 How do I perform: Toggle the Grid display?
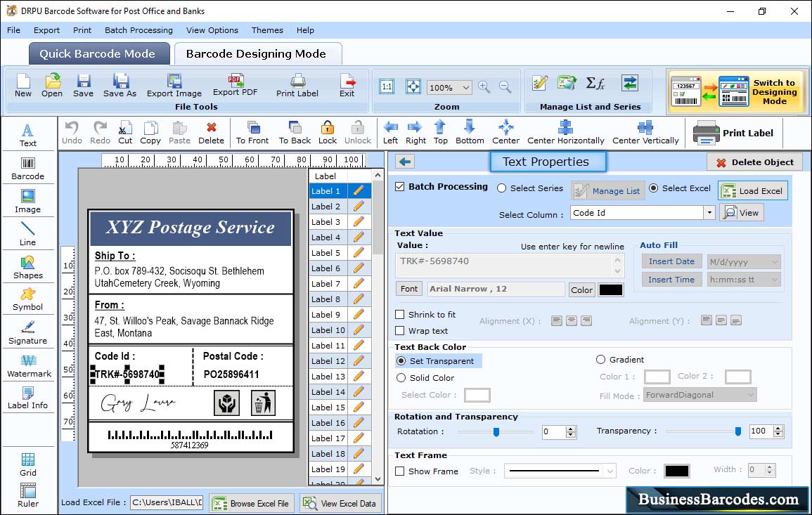click(28, 464)
